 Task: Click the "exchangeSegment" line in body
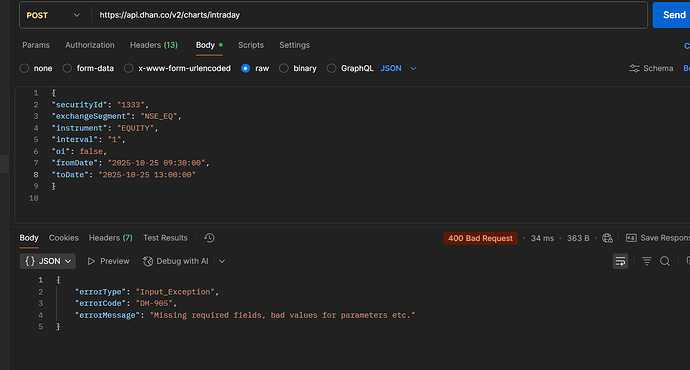(117, 116)
